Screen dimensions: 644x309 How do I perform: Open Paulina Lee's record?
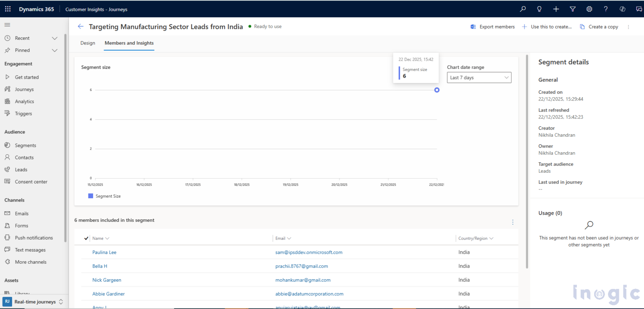pyautogui.click(x=104, y=252)
